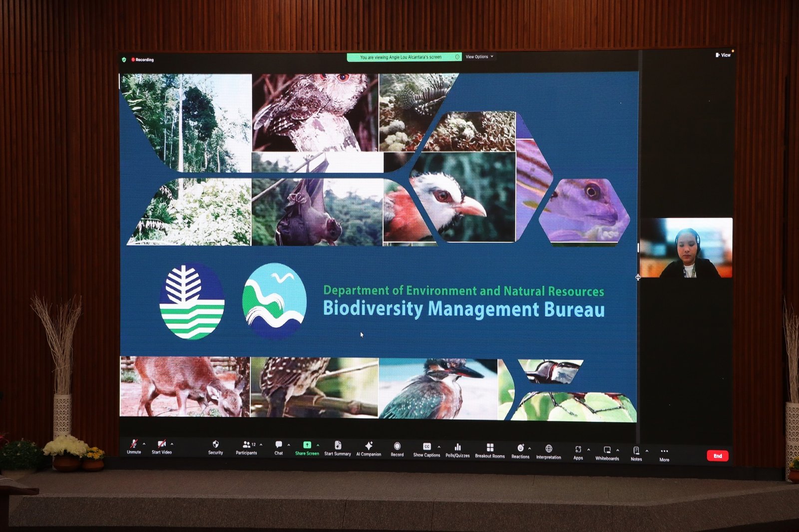Expand audio options arrow beside Unmute
799x532 pixels.
click(x=144, y=444)
